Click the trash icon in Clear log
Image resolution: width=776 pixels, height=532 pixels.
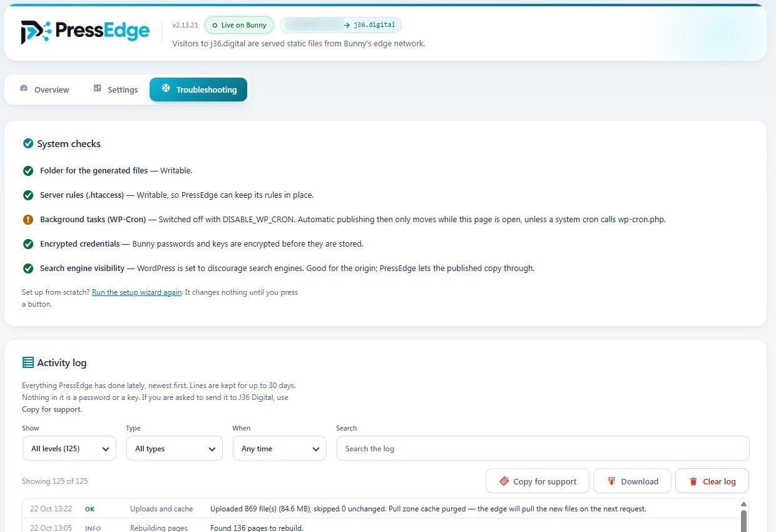pyautogui.click(x=693, y=481)
